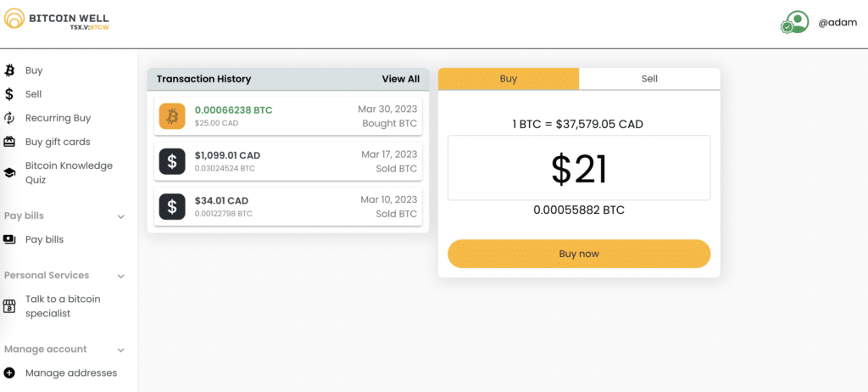The width and height of the screenshot is (868, 392).
Task: Open Recurring Buy via its cycle icon
Action: (9, 118)
